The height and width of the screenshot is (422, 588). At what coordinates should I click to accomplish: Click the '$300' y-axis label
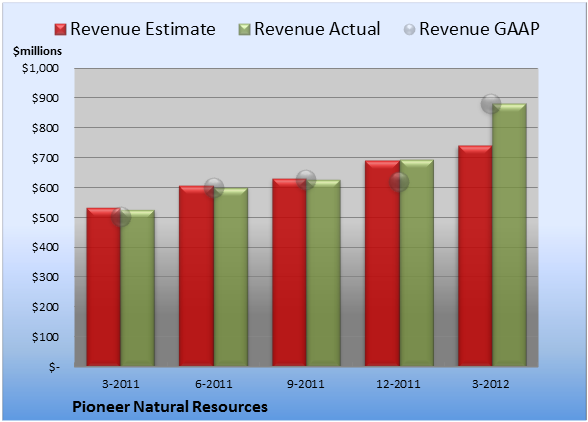[45, 277]
